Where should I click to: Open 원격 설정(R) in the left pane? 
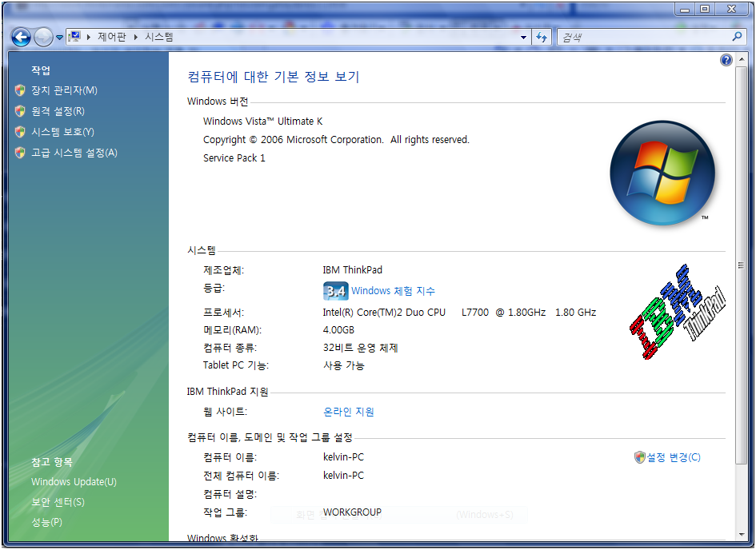click(58, 111)
